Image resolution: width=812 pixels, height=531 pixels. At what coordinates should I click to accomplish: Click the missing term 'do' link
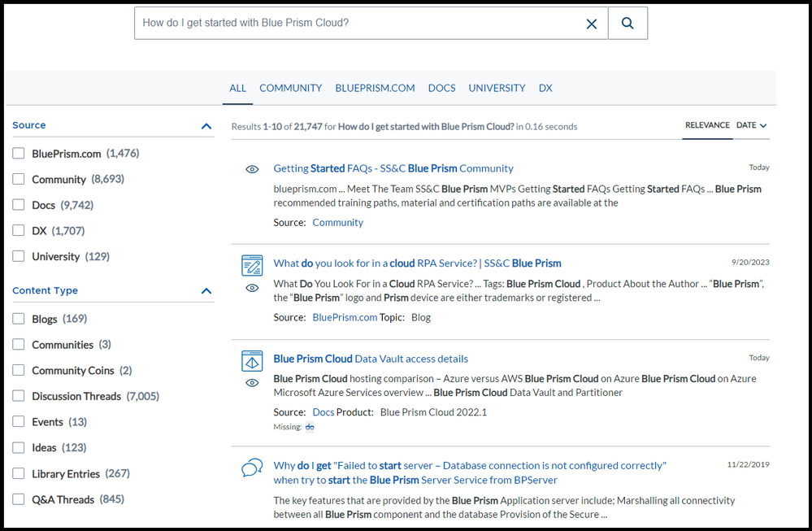click(x=310, y=427)
